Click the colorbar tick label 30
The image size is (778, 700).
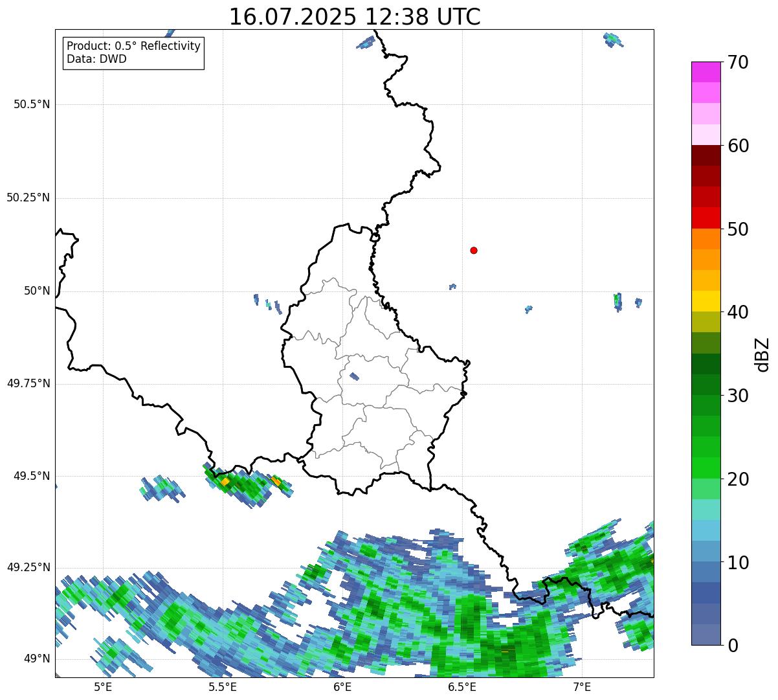[x=738, y=396]
